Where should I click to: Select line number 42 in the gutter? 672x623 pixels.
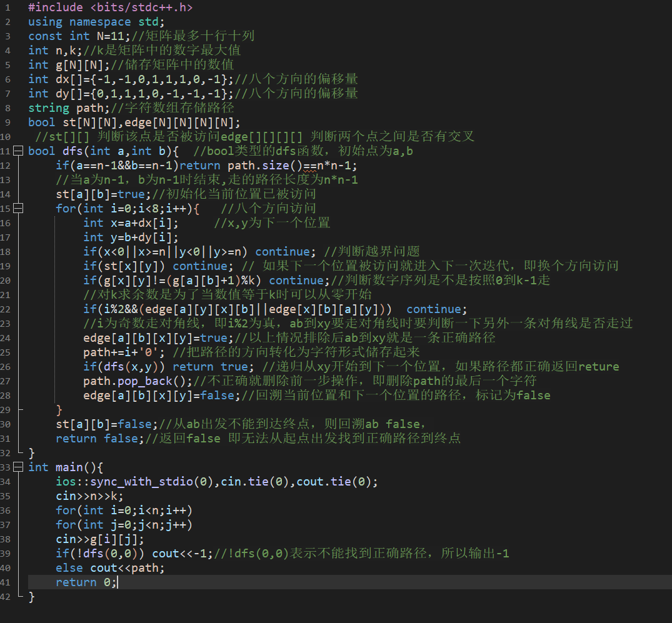pyautogui.click(x=6, y=597)
